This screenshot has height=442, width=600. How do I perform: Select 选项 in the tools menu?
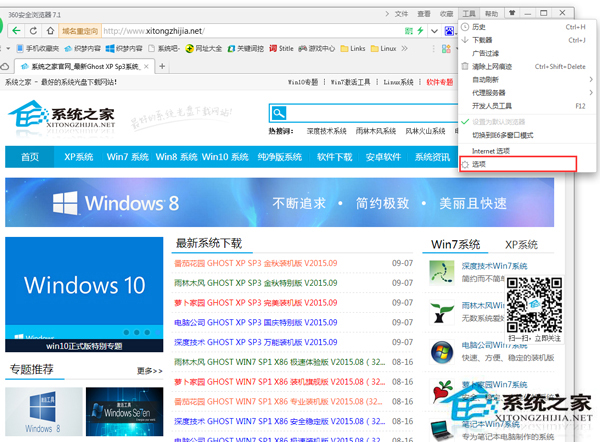tap(480, 164)
